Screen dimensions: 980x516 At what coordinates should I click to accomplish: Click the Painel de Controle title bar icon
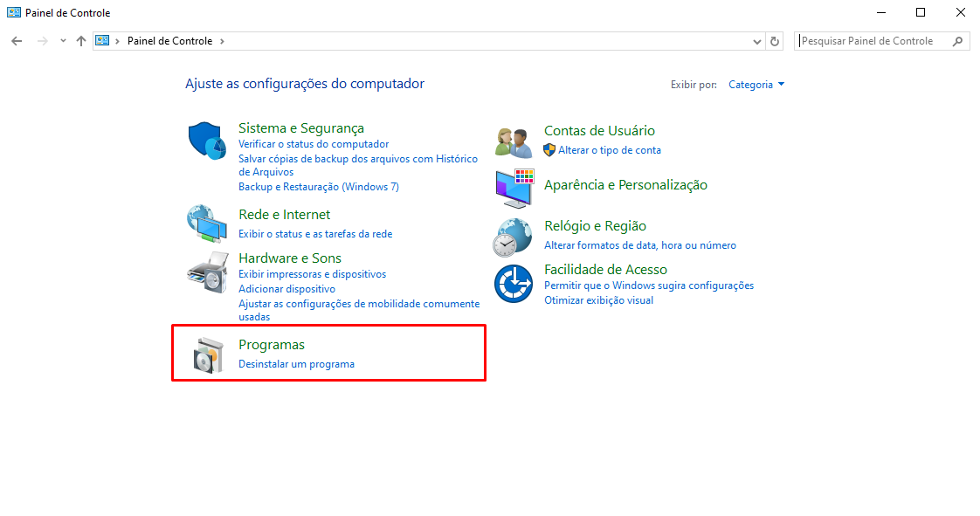[x=14, y=12]
